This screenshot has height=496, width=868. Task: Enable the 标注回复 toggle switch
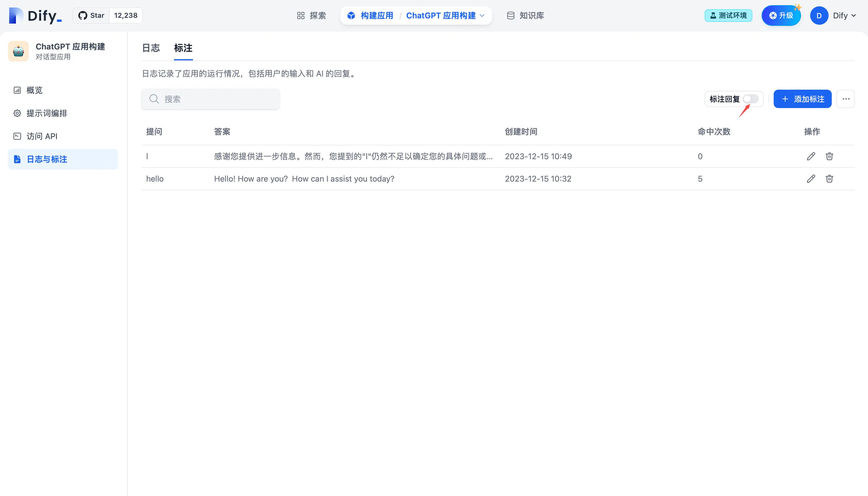click(751, 99)
